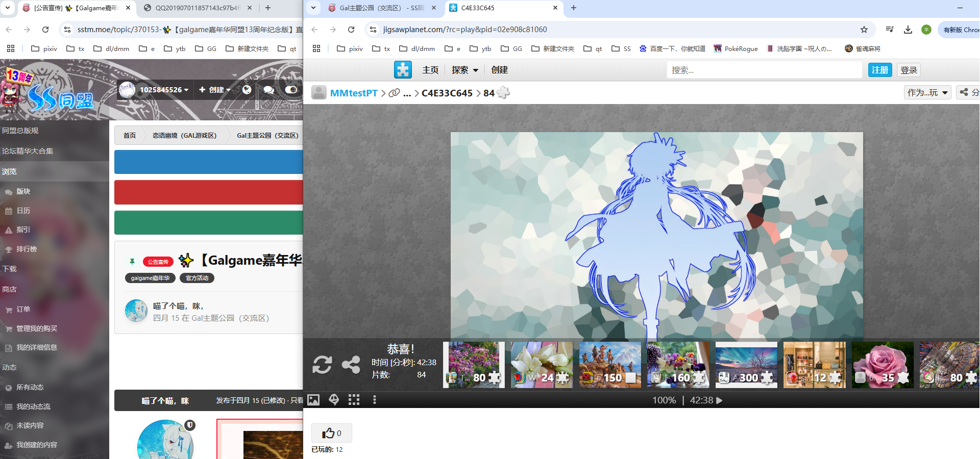Open the 35-piece pink rose puzzle thumbnail
Screen dimensions: 980x459
click(x=883, y=365)
